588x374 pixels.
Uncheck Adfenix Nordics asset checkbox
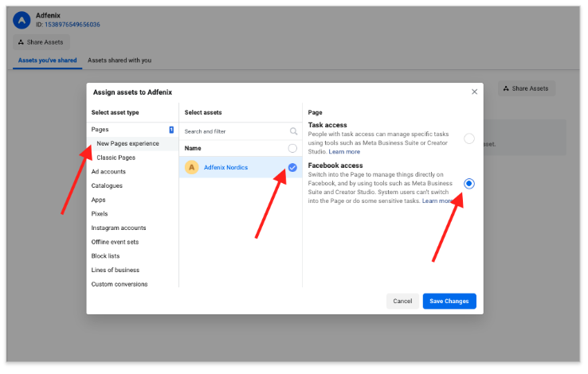[292, 168]
